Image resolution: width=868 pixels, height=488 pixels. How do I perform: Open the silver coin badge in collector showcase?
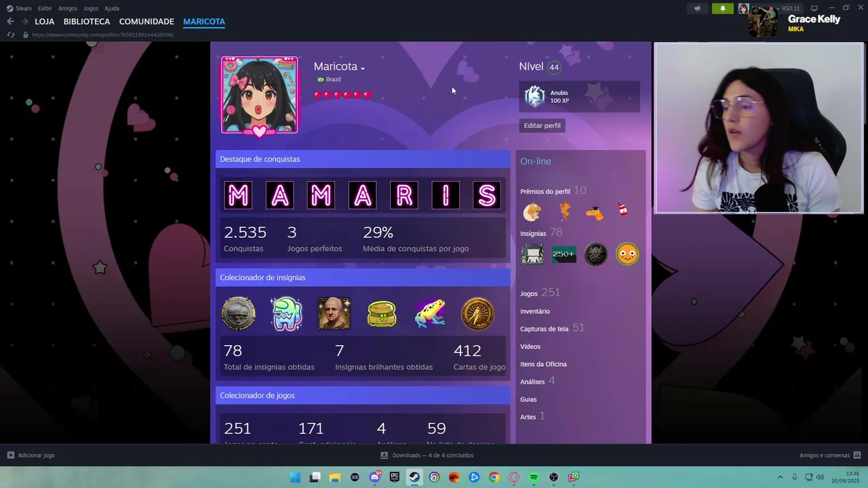(239, 314)
